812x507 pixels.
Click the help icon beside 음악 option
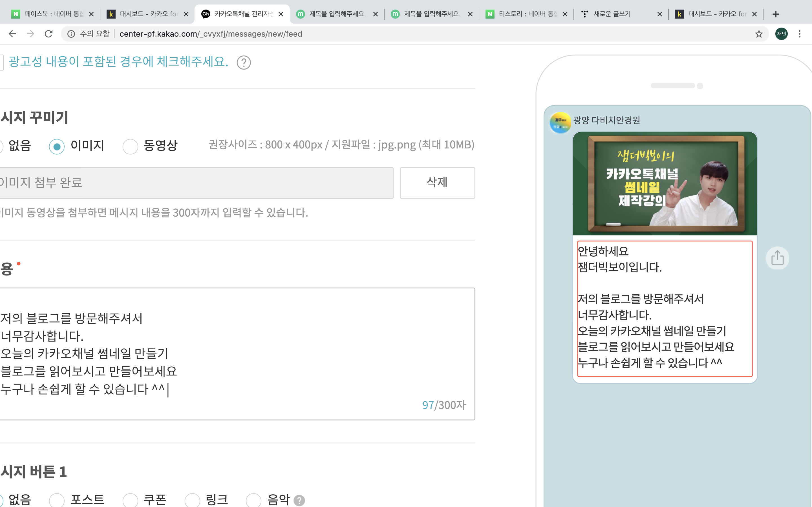coord(299,500)
